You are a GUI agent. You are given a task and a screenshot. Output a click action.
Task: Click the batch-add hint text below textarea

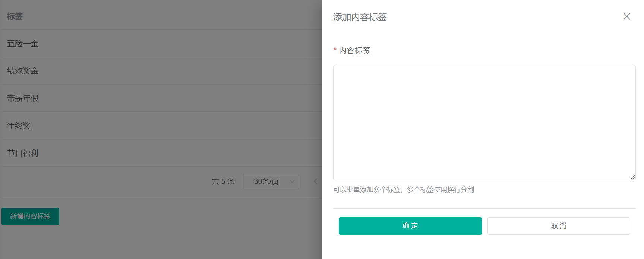[403, 190]
